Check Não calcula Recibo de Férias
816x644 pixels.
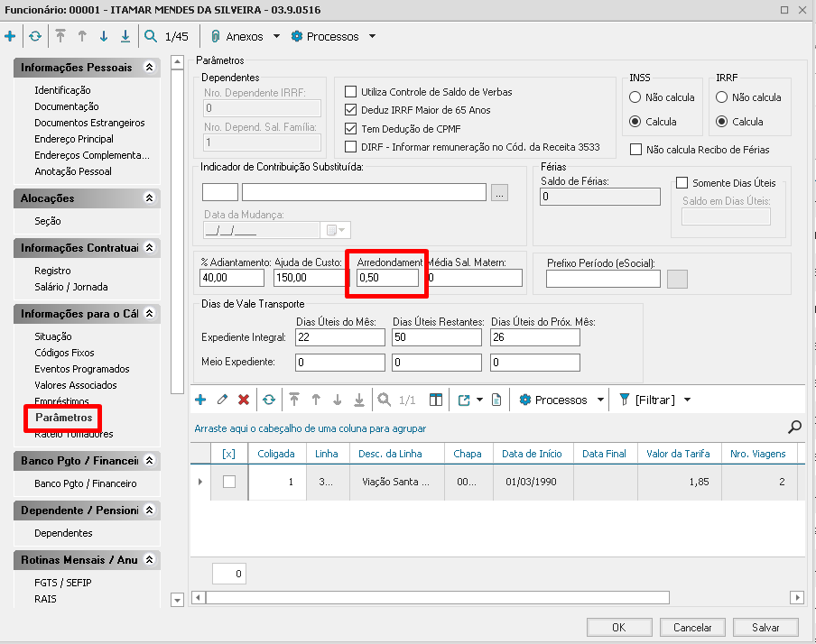635,150
